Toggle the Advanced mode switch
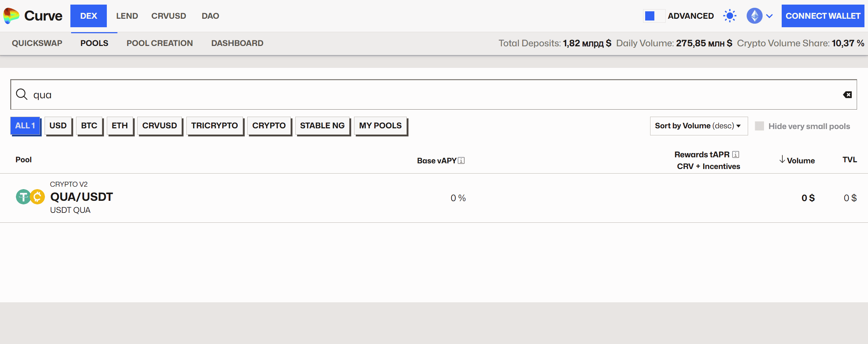The width and height of the screenshot is (868, 344). click(x=654, y=16)
